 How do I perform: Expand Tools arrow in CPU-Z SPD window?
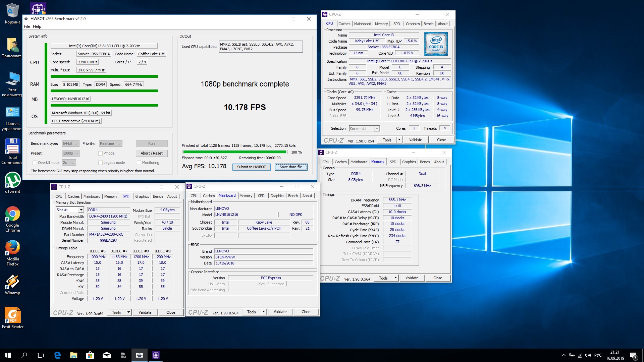pyautogui.click(x=128, y=312)
